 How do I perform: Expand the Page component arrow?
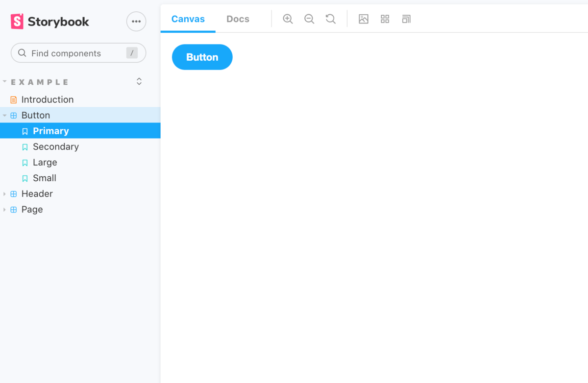[x=4, y=209]
